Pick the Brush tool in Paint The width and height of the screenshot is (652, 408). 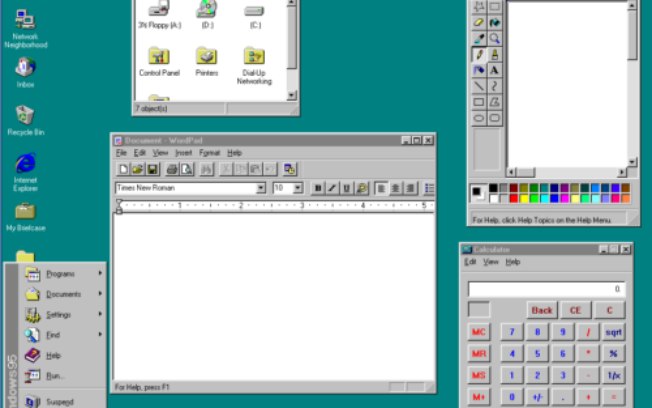point(494,54)
